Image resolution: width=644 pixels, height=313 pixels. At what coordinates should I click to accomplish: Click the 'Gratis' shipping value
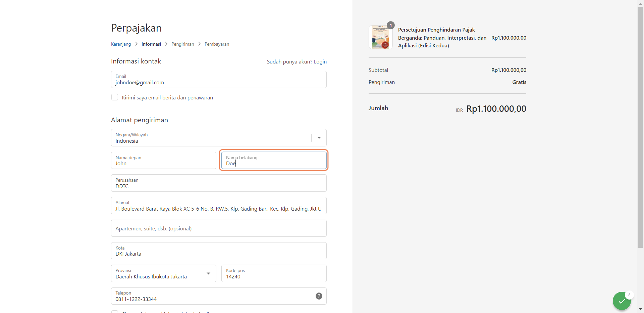pos(519,82)
